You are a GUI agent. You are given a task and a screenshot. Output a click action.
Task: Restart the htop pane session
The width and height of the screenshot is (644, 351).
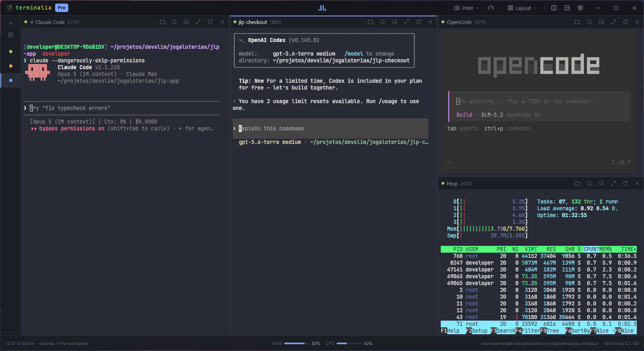tap(625, 183)
